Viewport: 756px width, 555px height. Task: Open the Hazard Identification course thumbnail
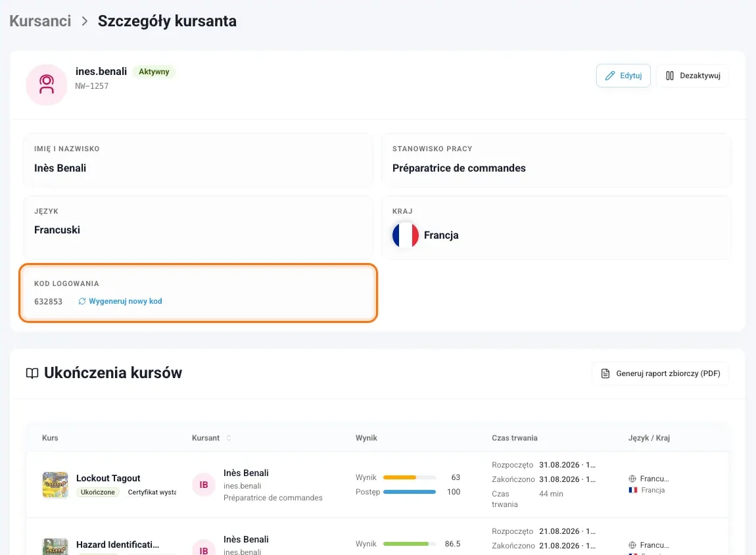pos(55,547)
